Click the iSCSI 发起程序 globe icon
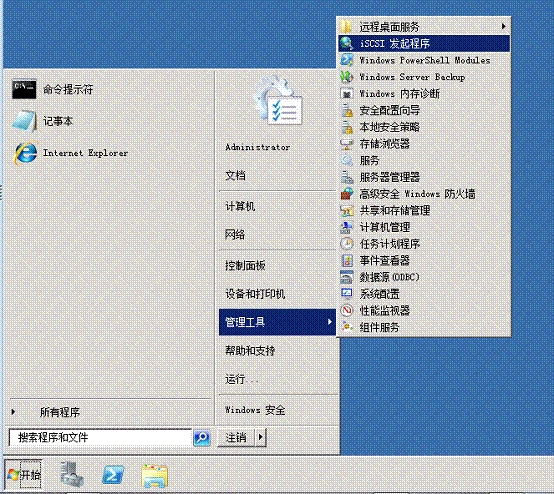This screenshot has width=554, height=494. click(x=347, y=43)
